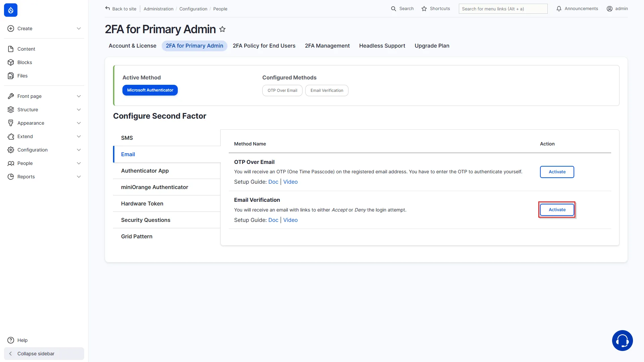Open the 2FA Management tab
Viewport: 644px width, 362px height.
coord(327,46)
